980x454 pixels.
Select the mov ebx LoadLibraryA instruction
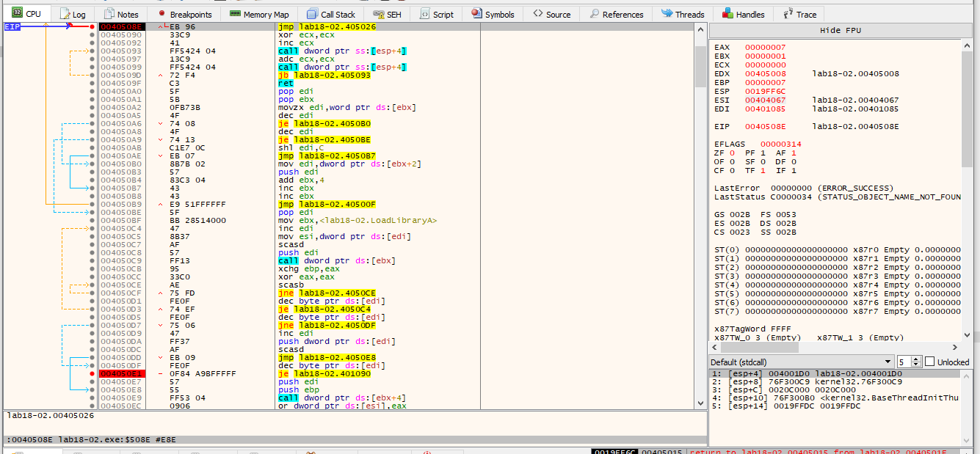[358, 220]
